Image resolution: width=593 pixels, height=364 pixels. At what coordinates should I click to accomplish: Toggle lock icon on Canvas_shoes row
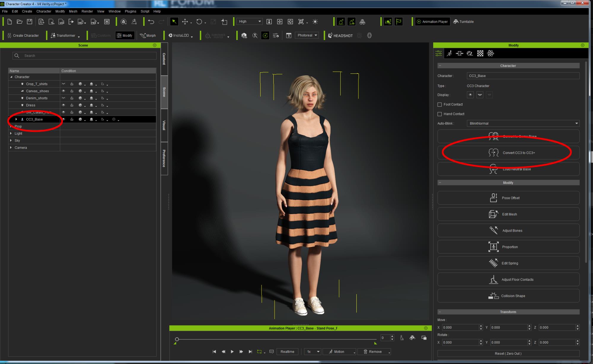[72, 91]
